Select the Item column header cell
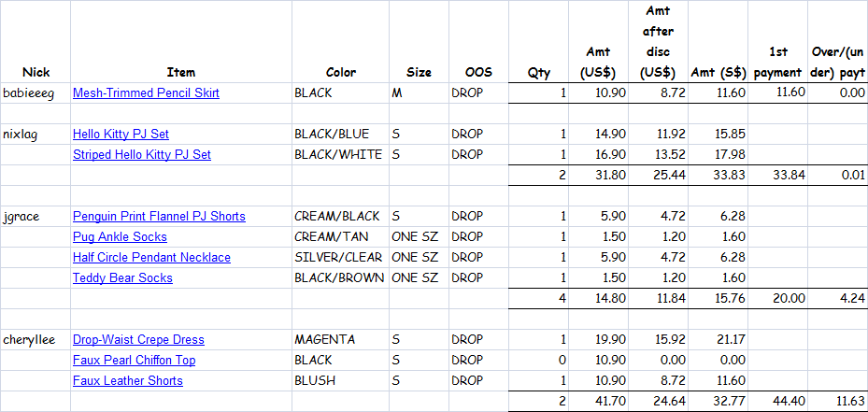The height and width of the screenshot is (412, 868). click(181, 41)
